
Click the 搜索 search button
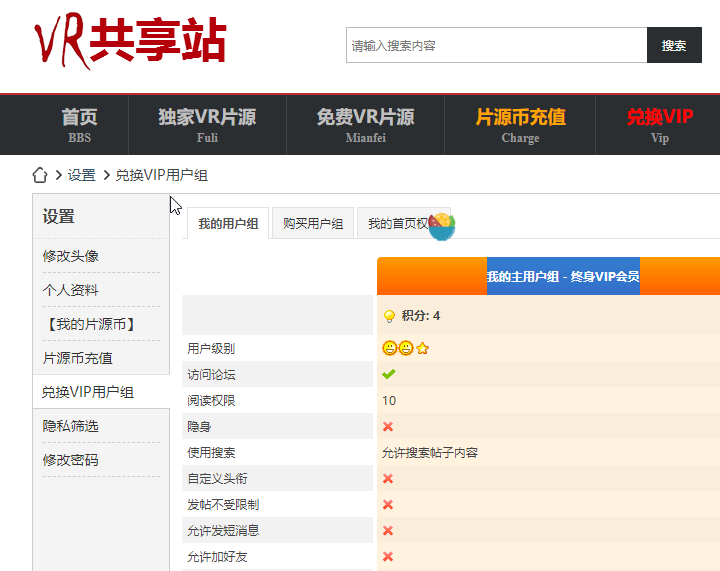point(674,45)
